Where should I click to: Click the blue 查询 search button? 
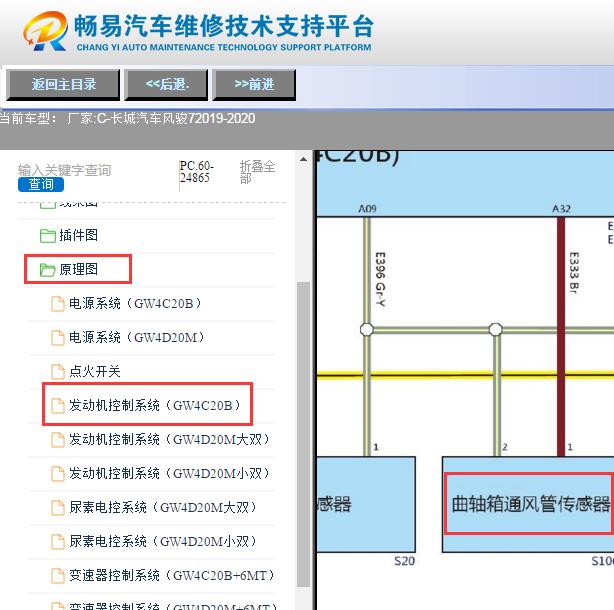point(41,184)
